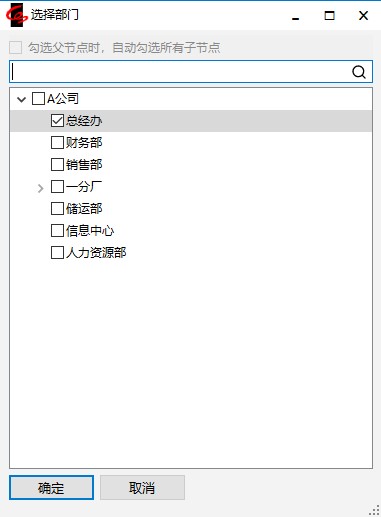Check the A公司 root checkbox
The image size is (381, 517).
(x=38, y=99)
